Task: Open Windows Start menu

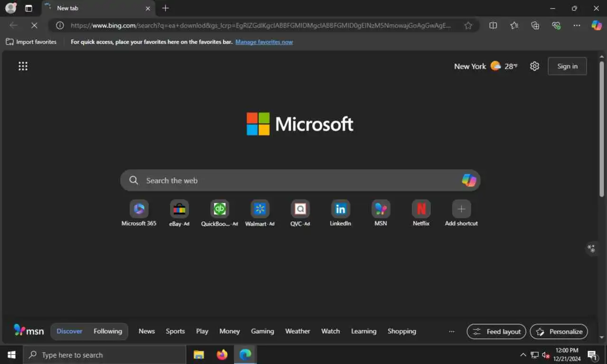Action: (11, 355)
